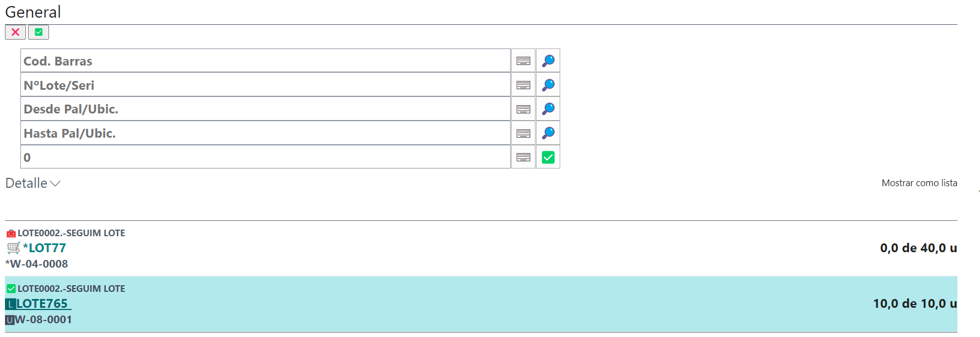The image size is (980, 337).
Task: Click the quantity field showing 0
Action: click(x=265, y=157)
